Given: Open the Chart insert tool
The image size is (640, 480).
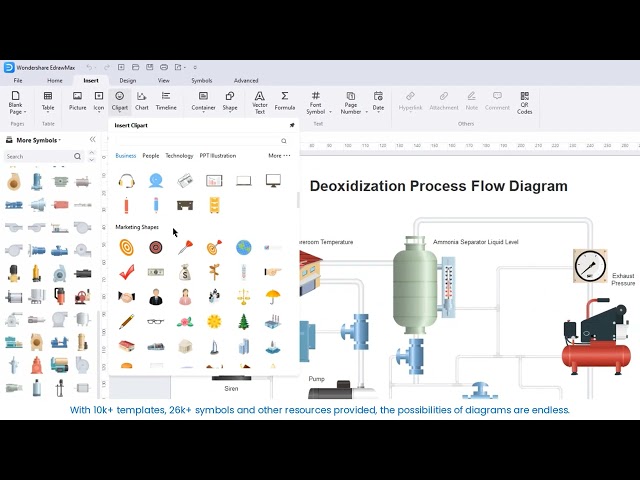Looking at the screenshot, I should click(142, 101).
